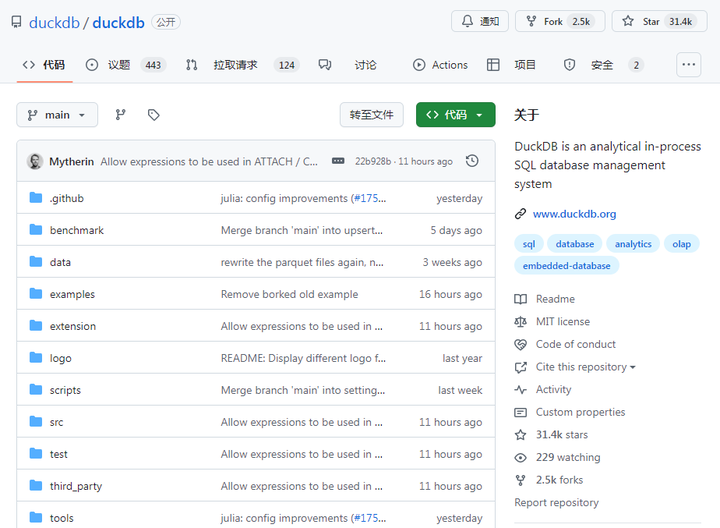Open 'rewrite the parquet files again' commit
This screenshot has width=720, height=528.
click(302, 262)
